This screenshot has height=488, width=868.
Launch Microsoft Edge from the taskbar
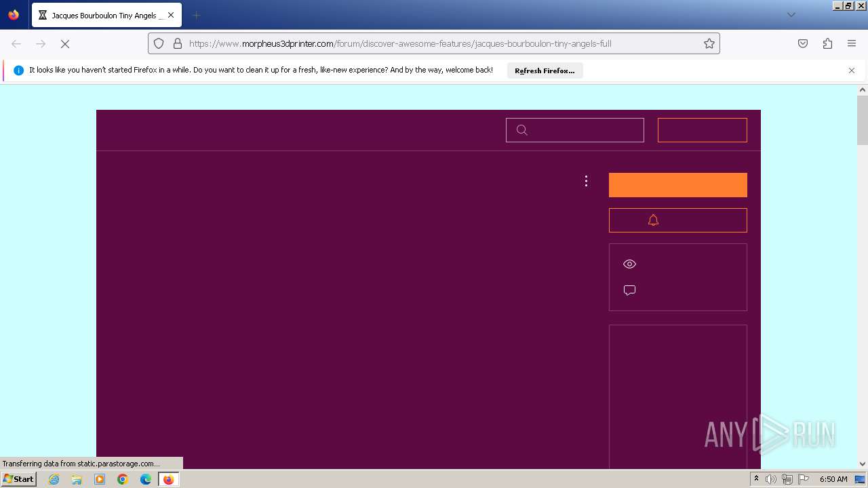146,479
